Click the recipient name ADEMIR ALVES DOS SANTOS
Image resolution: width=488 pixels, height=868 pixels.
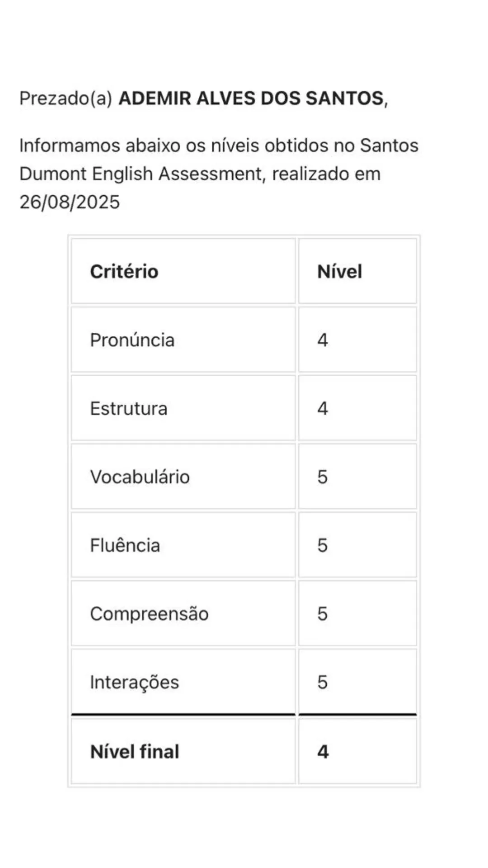251,99
